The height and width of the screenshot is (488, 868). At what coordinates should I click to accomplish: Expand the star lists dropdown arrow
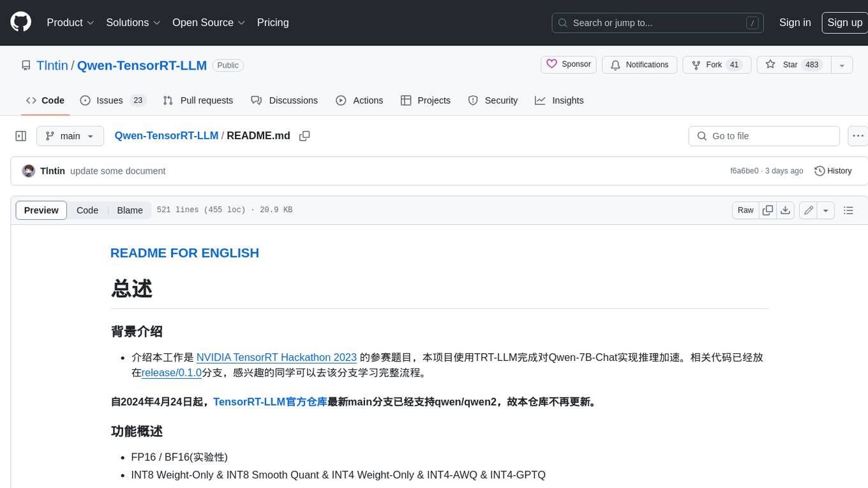pyautogui.click(x=842, y=65)
